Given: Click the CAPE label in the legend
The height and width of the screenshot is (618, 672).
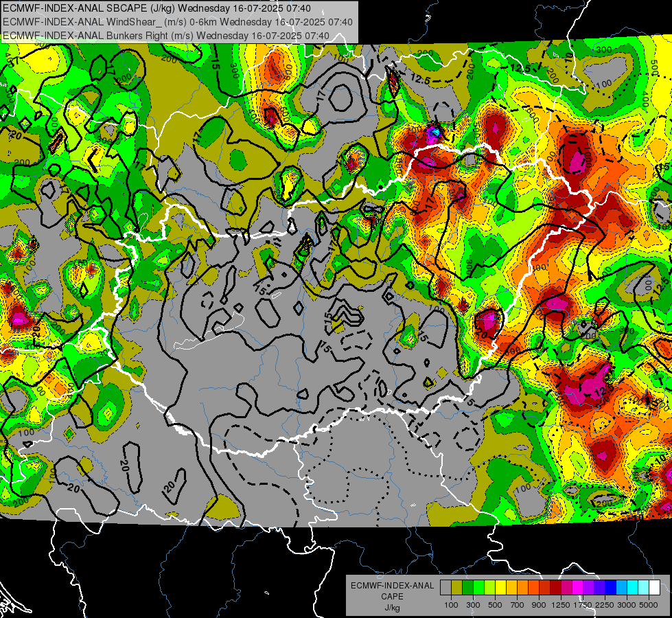Looking at the screenshot, I should point(392,597).
